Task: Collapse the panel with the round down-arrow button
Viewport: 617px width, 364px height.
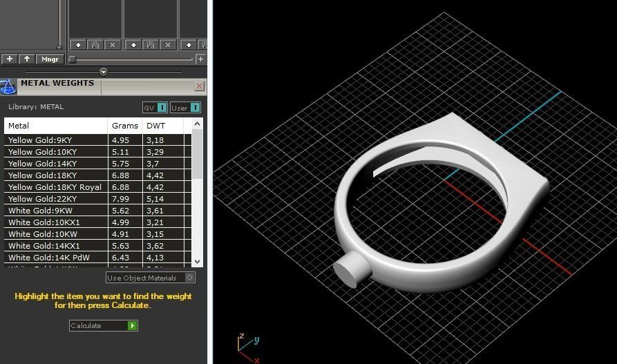Action: [104, 72]
